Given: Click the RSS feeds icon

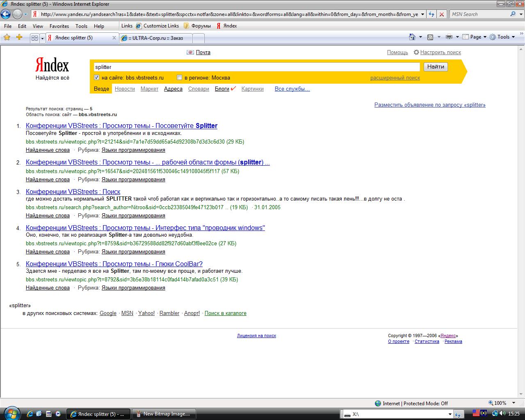Looking at the screenshot, I should pos(431,37).
